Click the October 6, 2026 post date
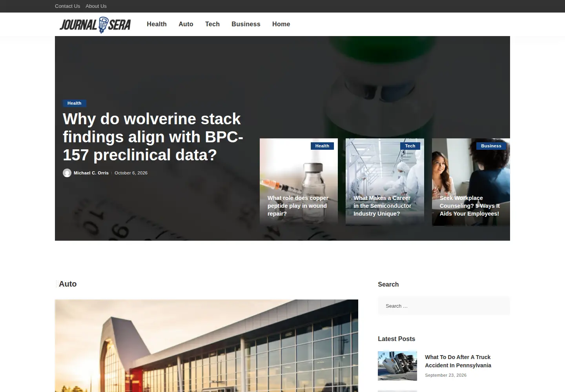Viewport: 565px width, 392px height. (131, 173)
